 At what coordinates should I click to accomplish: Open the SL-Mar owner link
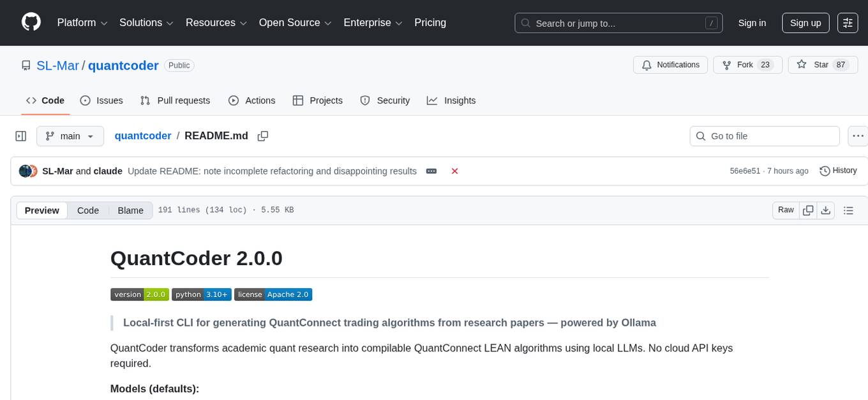coord(58,65)
